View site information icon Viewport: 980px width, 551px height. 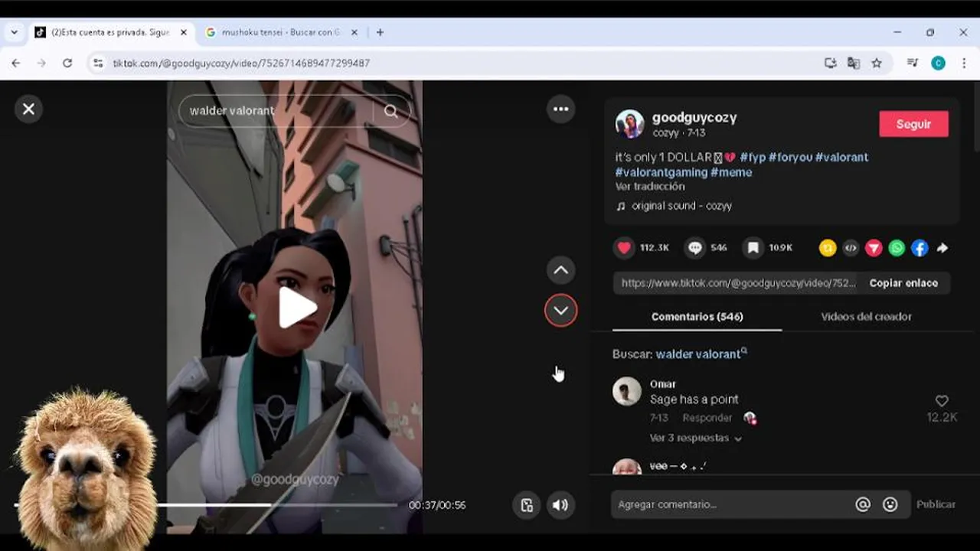pyautogui.click(x=98, y=64)
